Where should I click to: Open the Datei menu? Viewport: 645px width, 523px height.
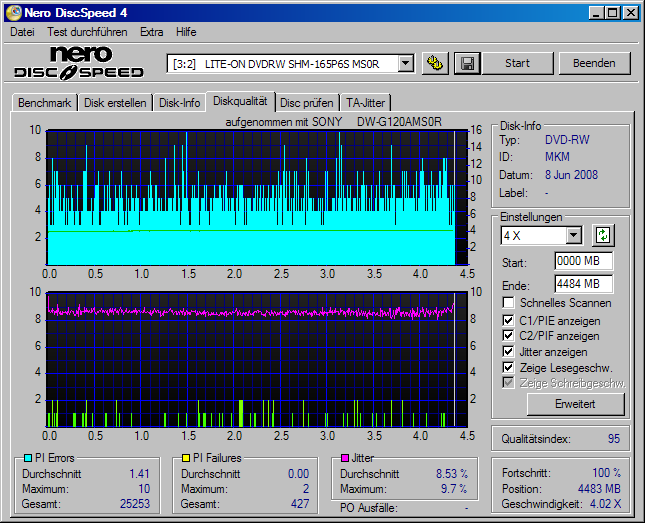click(x=22, y=32)
